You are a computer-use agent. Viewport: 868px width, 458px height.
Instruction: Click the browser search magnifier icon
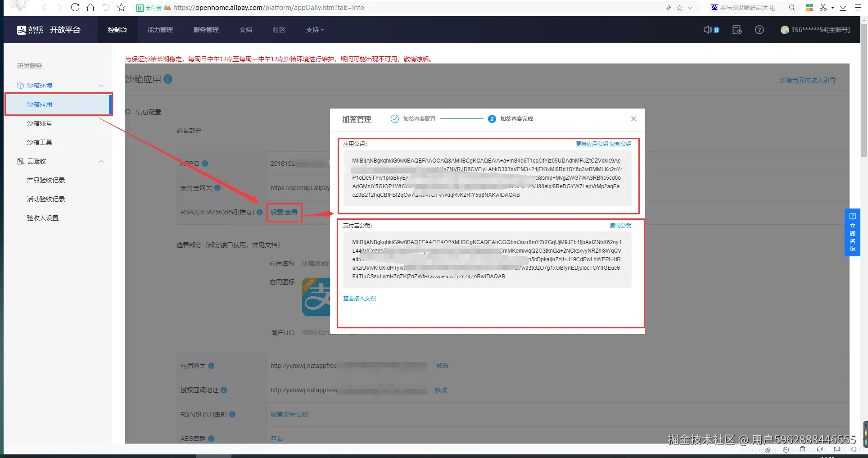click(792, 8)
